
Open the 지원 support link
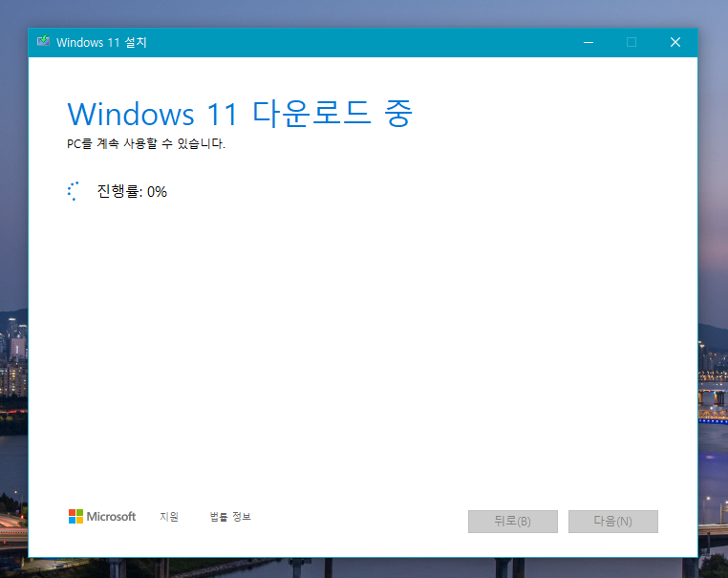click(169, 517)
